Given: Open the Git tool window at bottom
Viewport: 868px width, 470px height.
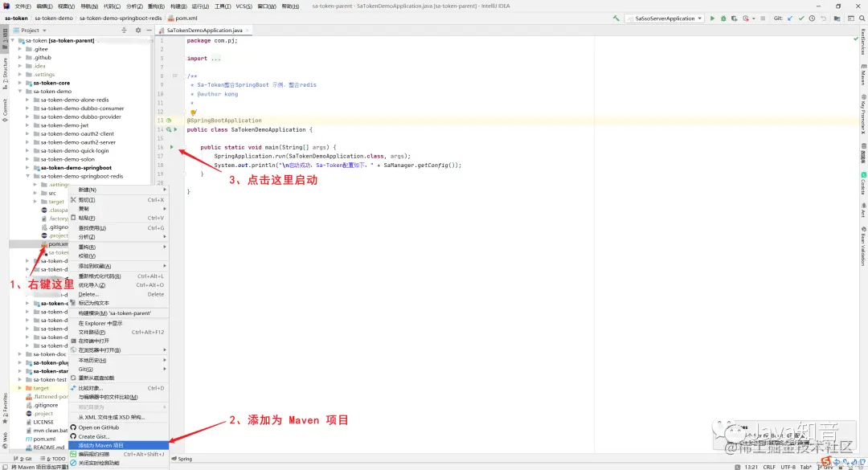Looking at the screenshot, I should (23, 459).
